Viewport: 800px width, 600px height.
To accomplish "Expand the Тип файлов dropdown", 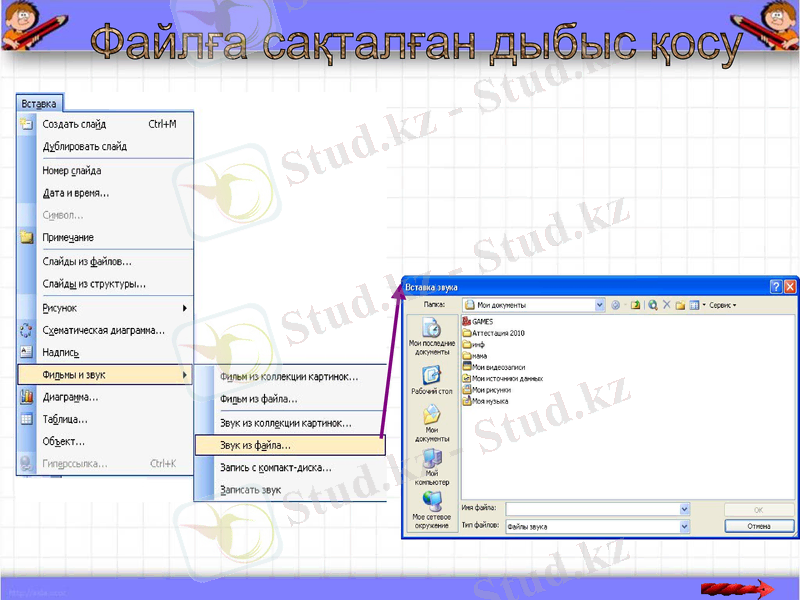I will (687, 524).
